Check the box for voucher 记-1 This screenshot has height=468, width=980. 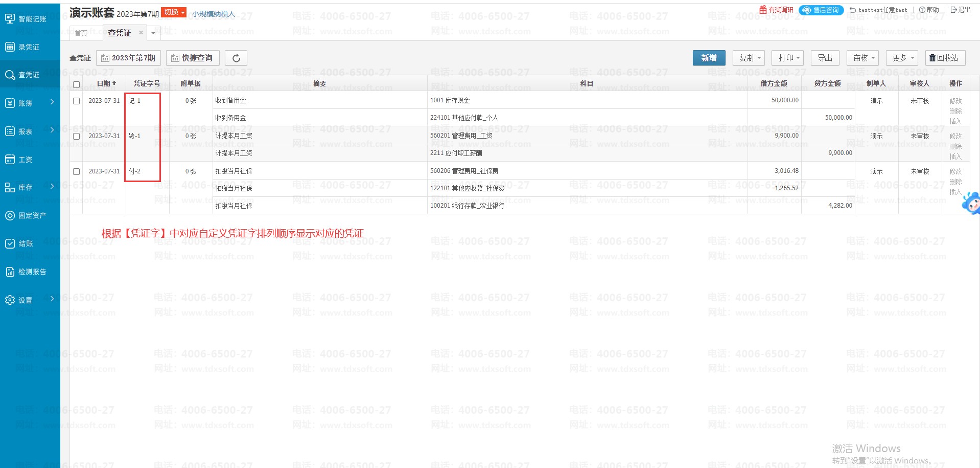tap(77, 101)
